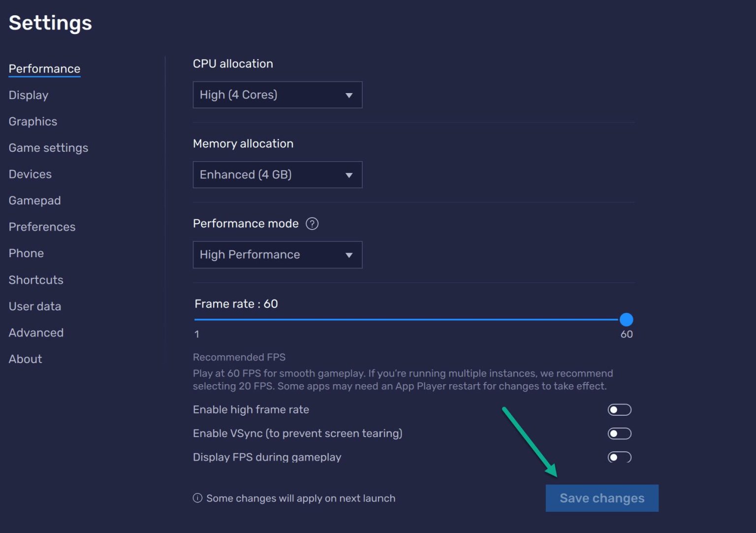
Task: Switch to the Display settings section
Action: coord(28,95)
